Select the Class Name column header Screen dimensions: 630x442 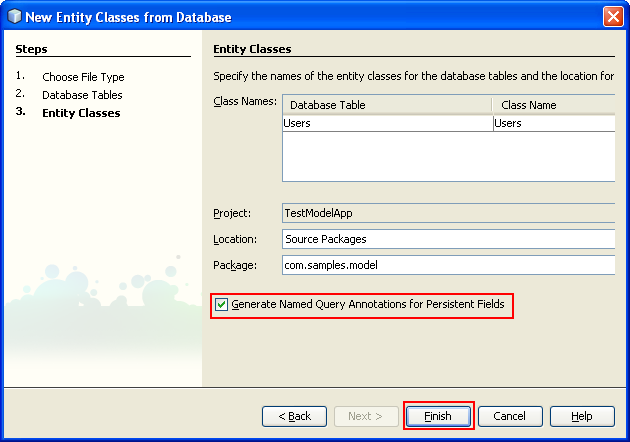[x=553, y=105]
